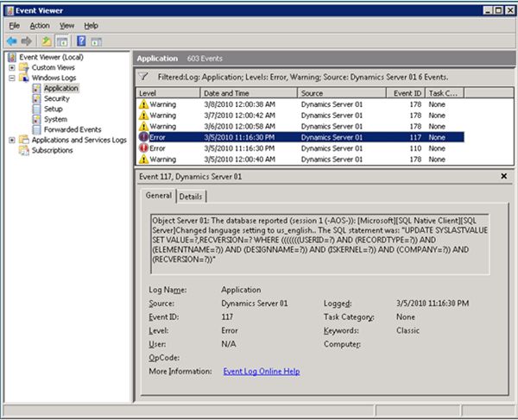Image resolution: width=518 pixels, height=420 pixels.
Task: Close the Event 117 preview pane
Action: pos(504,176)
